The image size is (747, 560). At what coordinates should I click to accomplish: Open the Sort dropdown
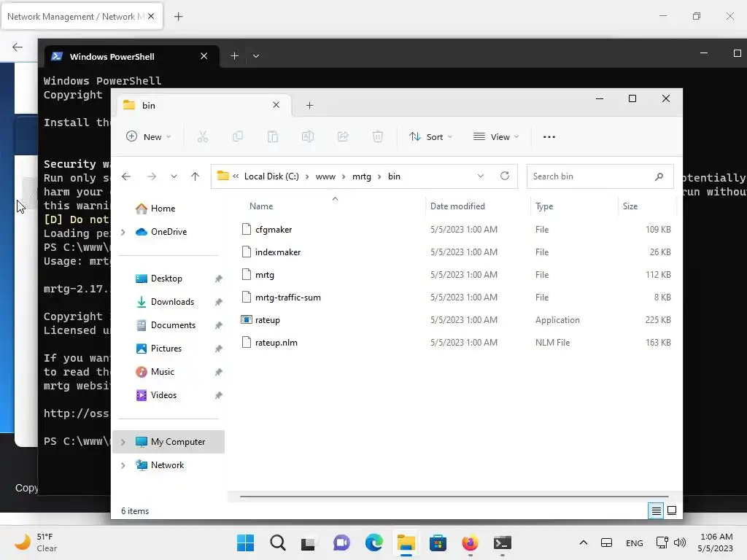pos(430,136)
